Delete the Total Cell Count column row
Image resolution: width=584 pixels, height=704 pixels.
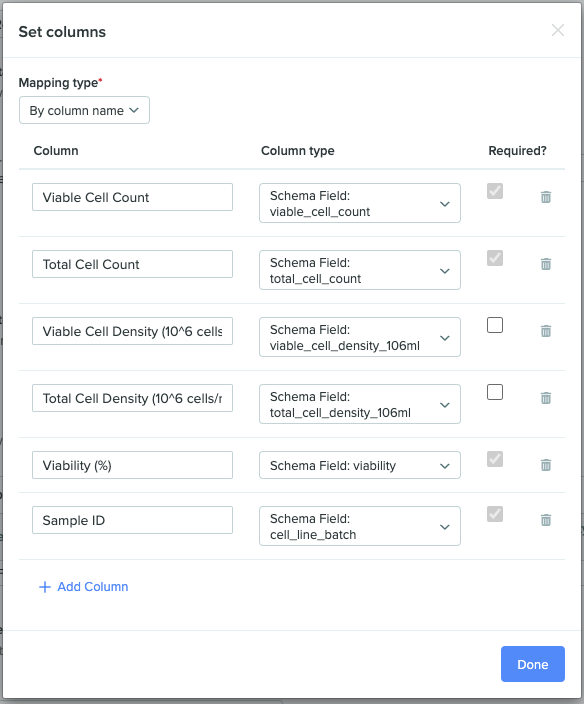546,264
